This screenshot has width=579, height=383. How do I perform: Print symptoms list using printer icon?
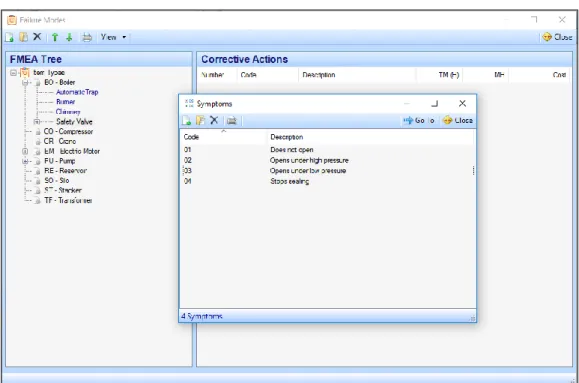pyautogui.click(x=232, y=120)
